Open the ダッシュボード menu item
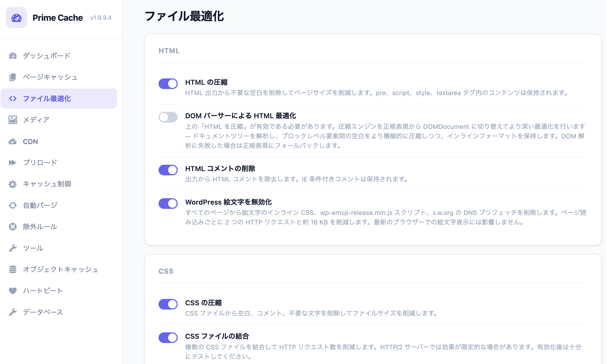 point(59,56)
